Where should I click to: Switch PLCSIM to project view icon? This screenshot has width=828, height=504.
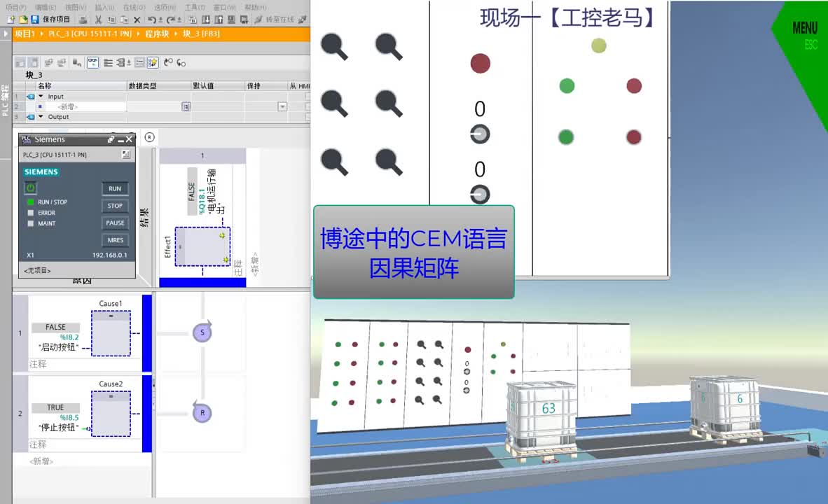125,154
